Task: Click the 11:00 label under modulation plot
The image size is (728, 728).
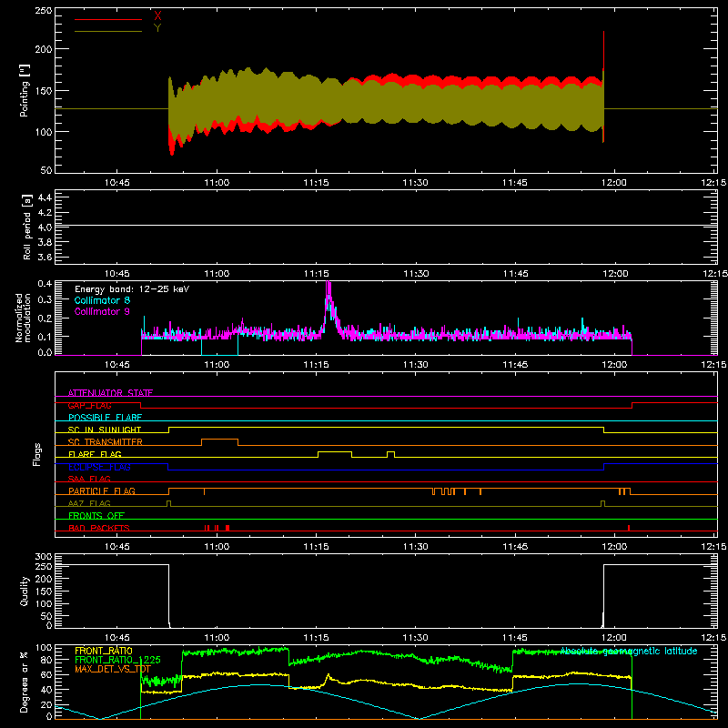Action: point(217,365)
